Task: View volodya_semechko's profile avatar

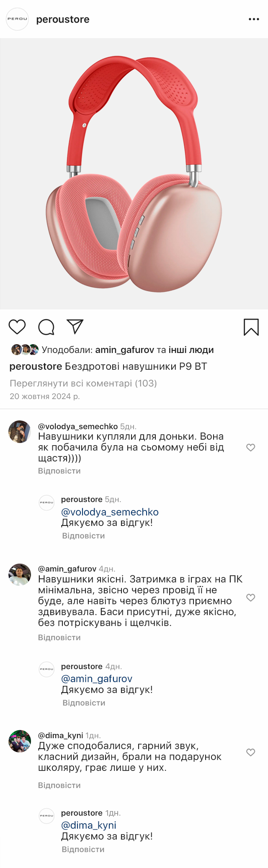Action: tap(20, 432)
